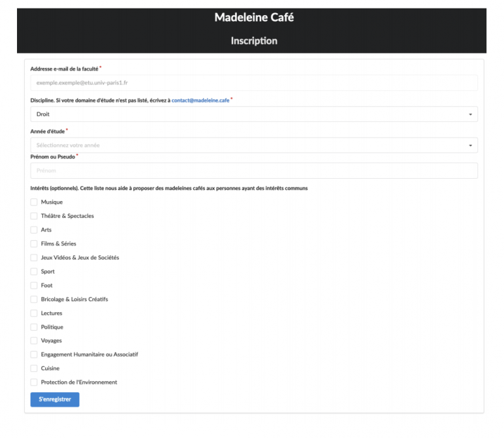Check Bricolage & Loisirs Créatifs option
The height and width of the screenshot is (438, 504).
(34, 299)
